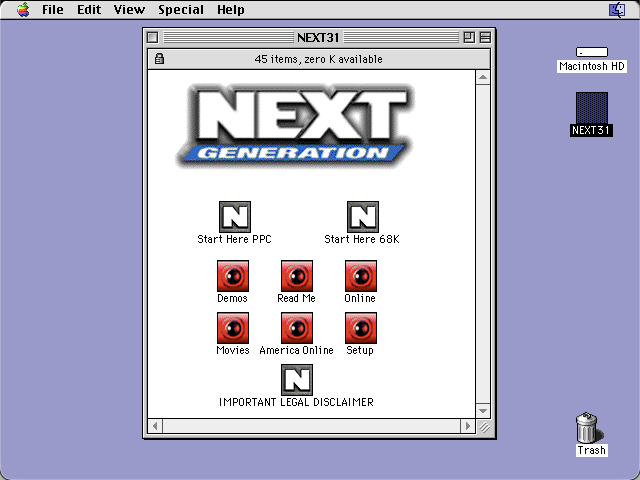Click the Next Generation logo image
640x480 pixels.
pyautogui.click(x=295, y=125)
